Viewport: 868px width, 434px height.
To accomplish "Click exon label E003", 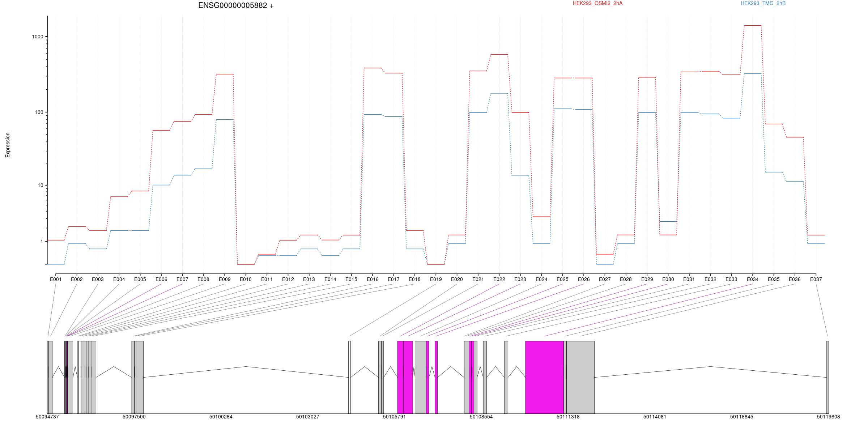I will tap(98, 279).
